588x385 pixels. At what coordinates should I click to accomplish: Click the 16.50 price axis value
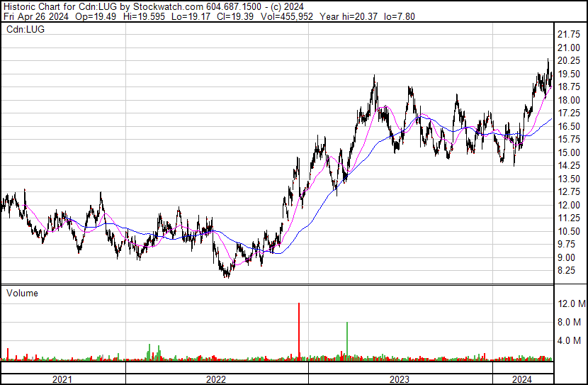coord(569,126)
